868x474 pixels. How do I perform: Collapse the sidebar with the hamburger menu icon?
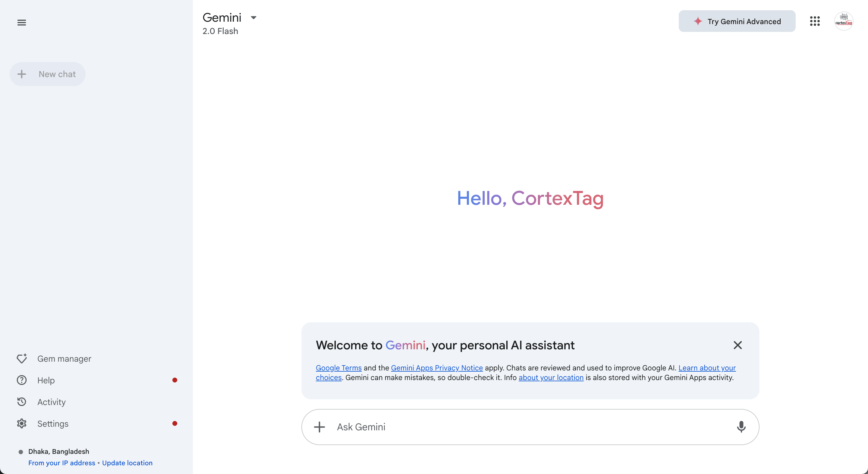coord(22,23)
